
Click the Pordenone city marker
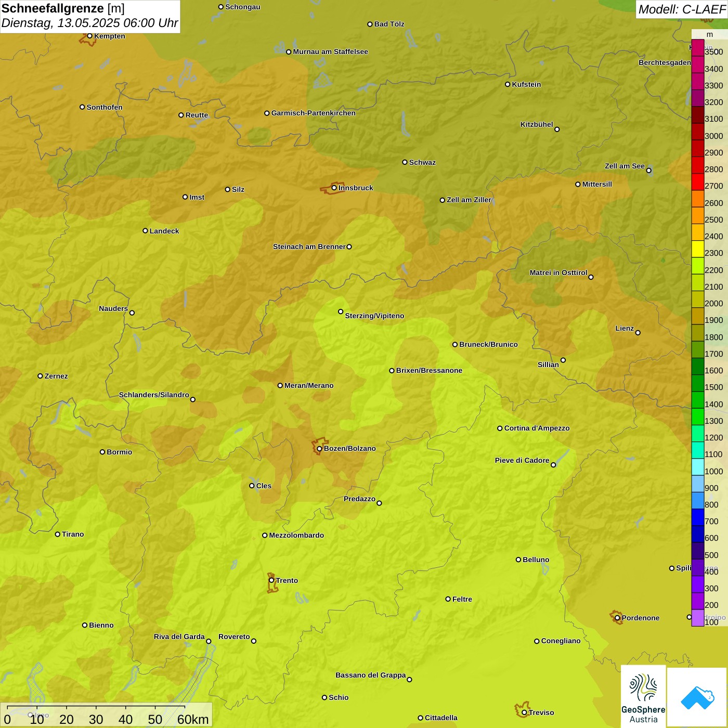[617, 618]
